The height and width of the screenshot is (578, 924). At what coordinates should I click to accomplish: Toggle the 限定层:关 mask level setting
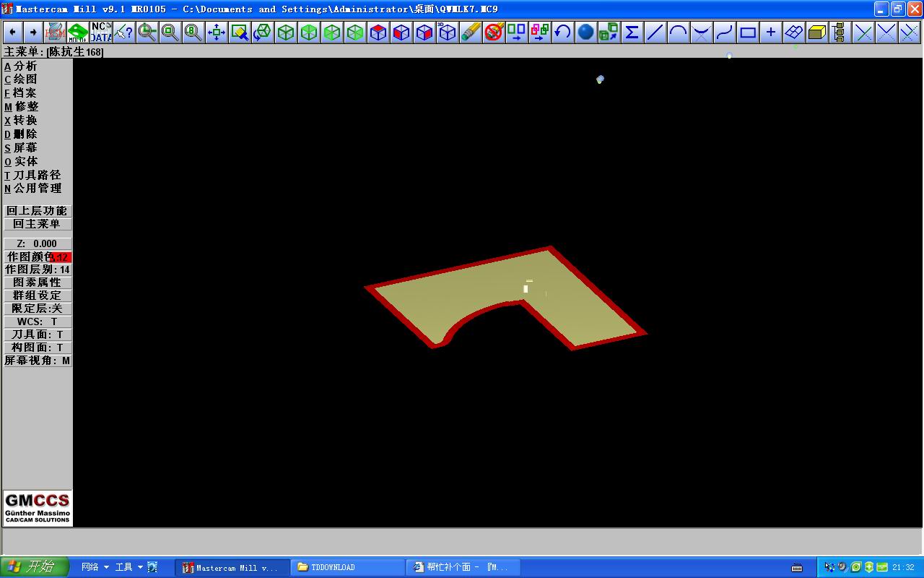pos(37,309)
